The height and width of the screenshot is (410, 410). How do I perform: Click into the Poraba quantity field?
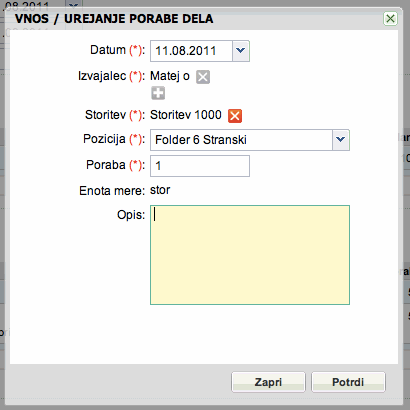coord(200,166)
